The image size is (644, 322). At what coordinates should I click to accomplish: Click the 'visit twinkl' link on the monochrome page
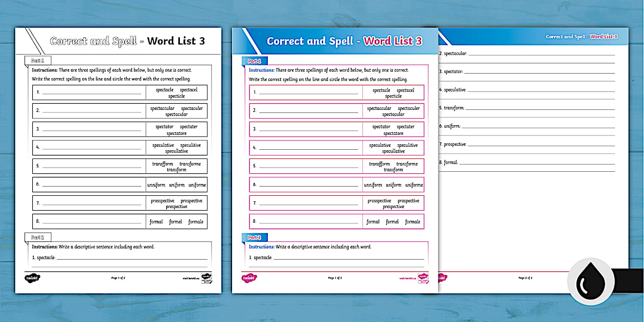(x=190, y=279)
